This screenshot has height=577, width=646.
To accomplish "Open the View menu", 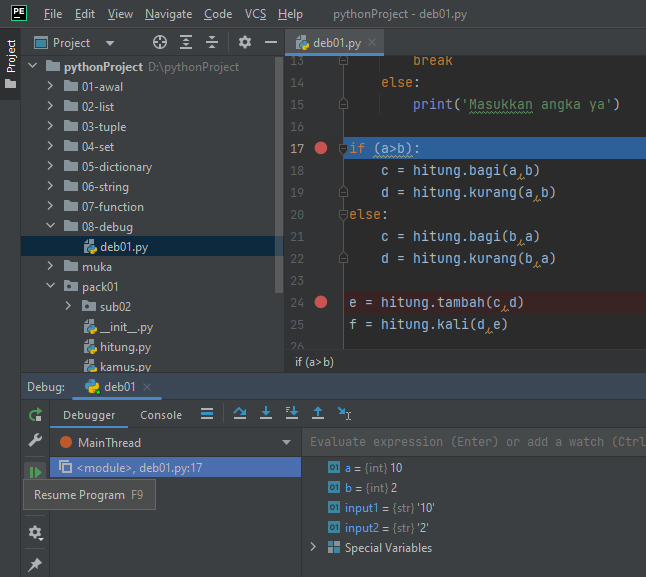I will (x=120, y=14).
